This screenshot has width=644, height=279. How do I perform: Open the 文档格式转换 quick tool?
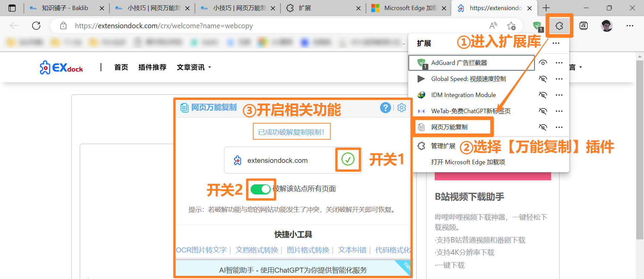pos(257,250)
